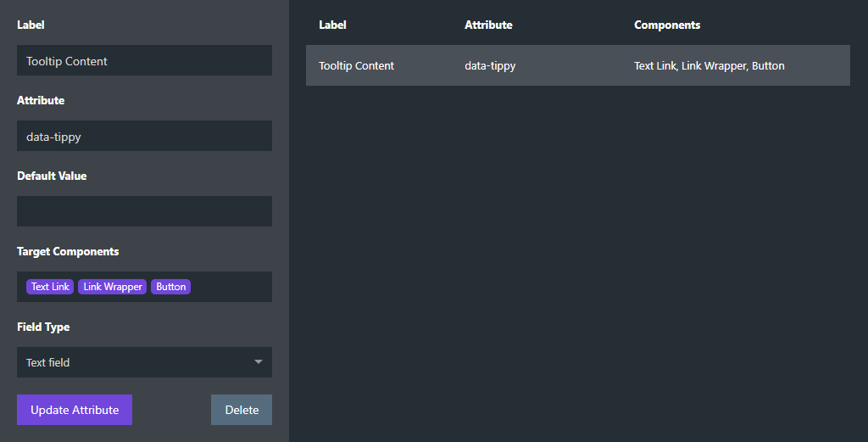Click the Target Components heading
The width and height of the screenshot is (868, 442).
tap(68, 251)
